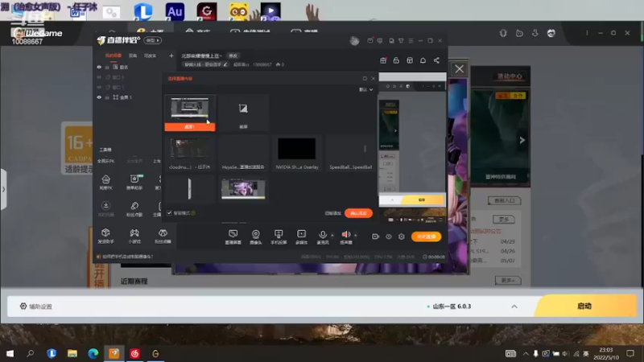
Task: Open the user avatar in title bar
Action: coord(354,41)
